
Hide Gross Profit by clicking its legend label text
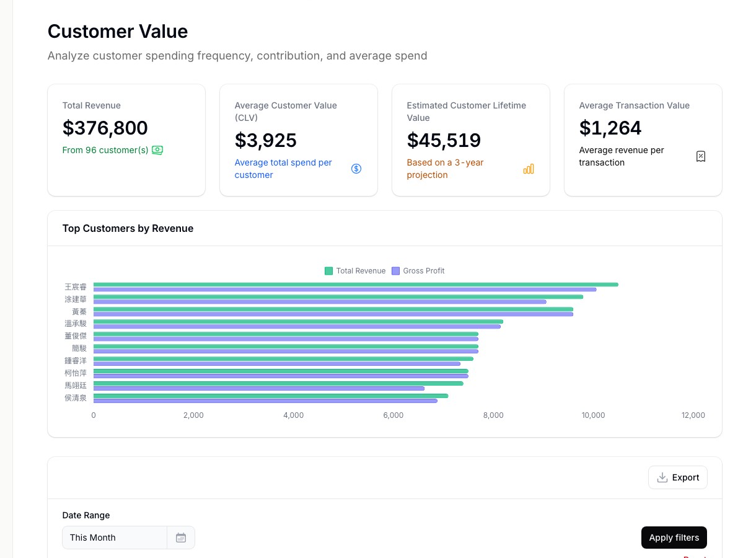pos(424,271)
